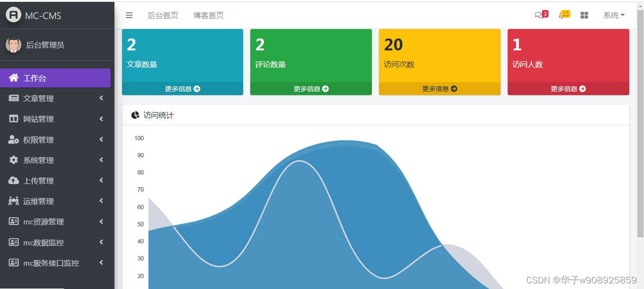Expand the 权限管理 chevron arrow
The height and width of the screenshot is (289, 644).
[101, 139]
